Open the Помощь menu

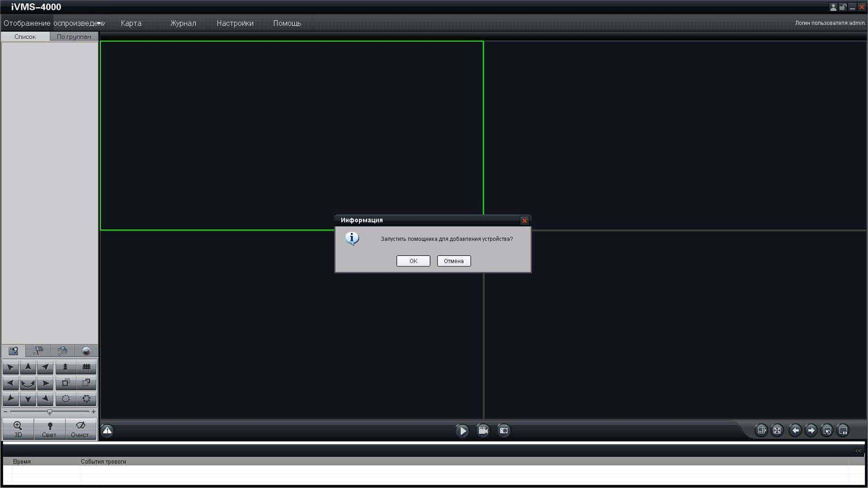[287, 23]
